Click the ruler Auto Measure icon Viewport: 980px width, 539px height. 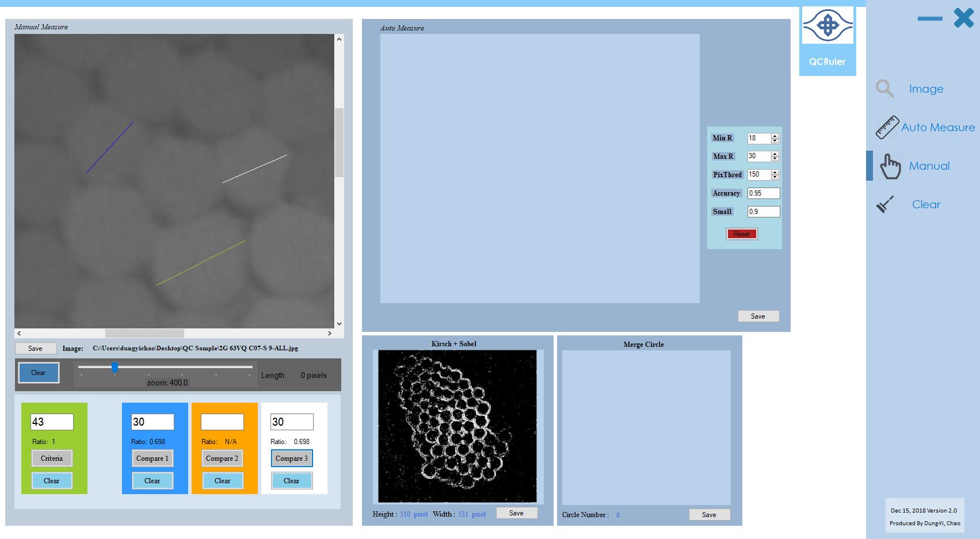pos(887,127)
